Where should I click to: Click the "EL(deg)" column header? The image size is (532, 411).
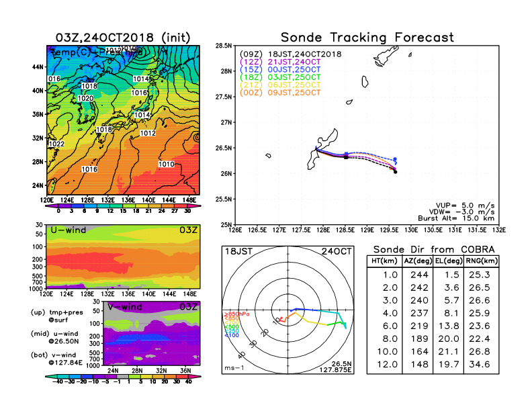click(449, 261)
